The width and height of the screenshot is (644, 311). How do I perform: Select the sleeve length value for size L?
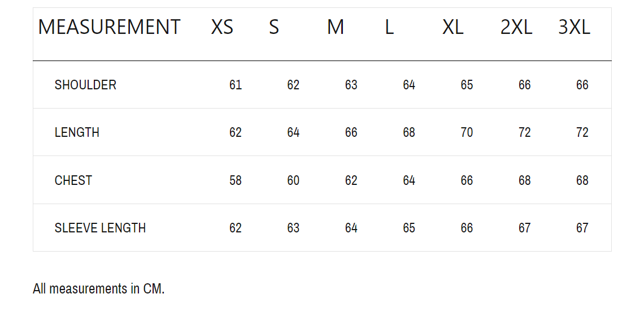[x=409, y=228]
